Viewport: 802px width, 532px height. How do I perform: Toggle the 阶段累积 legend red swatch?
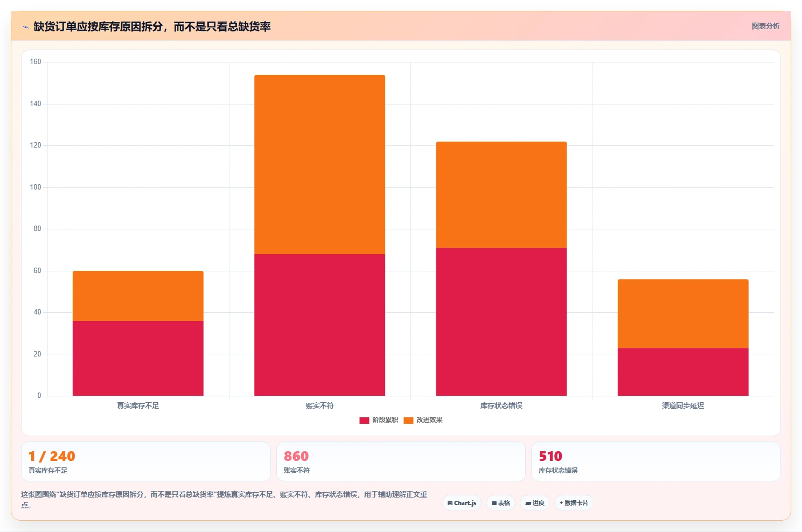(x=364, y=420)
